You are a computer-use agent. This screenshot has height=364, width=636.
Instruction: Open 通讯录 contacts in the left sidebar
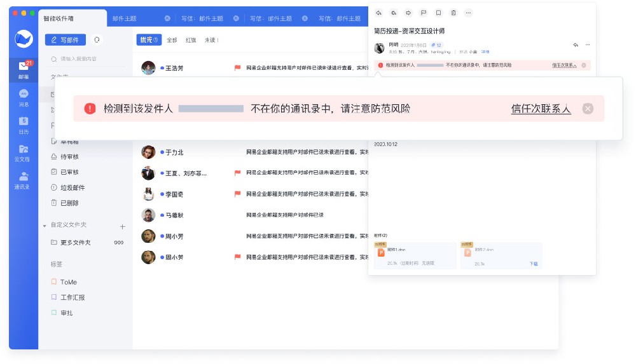click(24, 180)
